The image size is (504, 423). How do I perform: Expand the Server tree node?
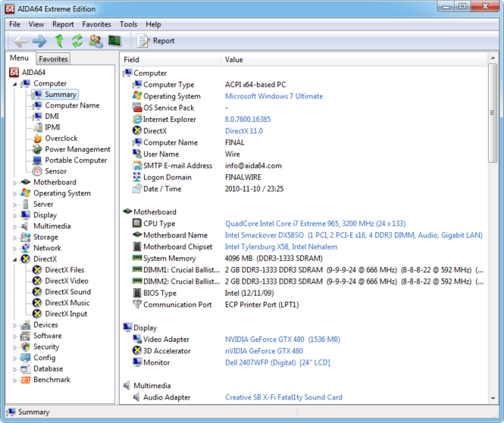[15, 205]
